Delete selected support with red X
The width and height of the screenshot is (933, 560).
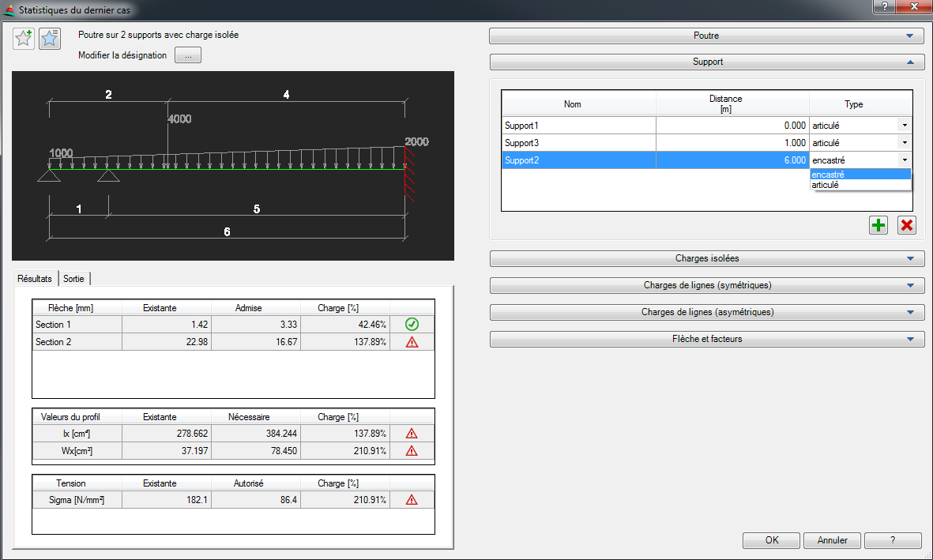tap(907, 225)
